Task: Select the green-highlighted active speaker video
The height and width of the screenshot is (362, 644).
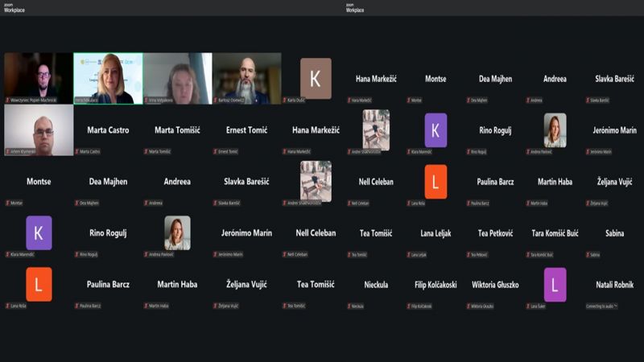Action: [x=108, y=78]
